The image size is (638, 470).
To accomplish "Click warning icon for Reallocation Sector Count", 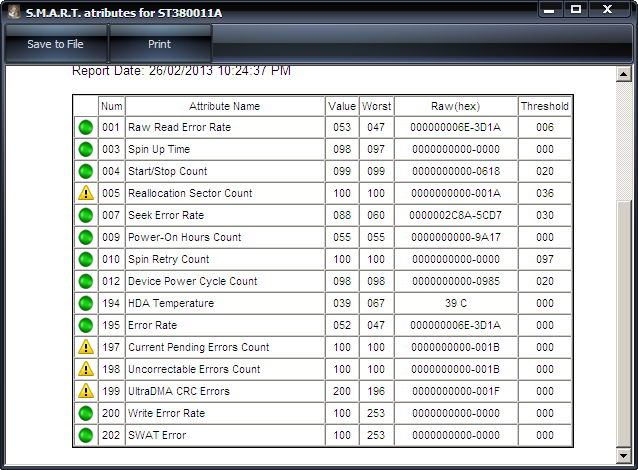I will click(x=86, y=193).
